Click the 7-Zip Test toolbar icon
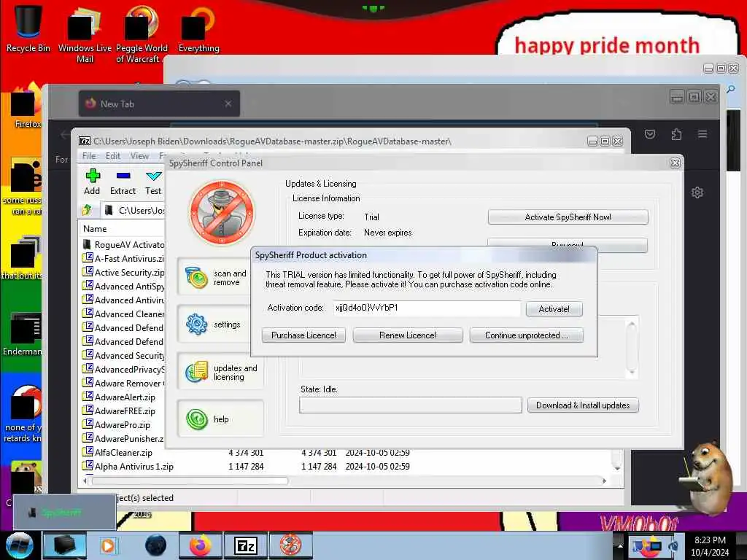This screenshot has width=747, height=560. (153, 182)
